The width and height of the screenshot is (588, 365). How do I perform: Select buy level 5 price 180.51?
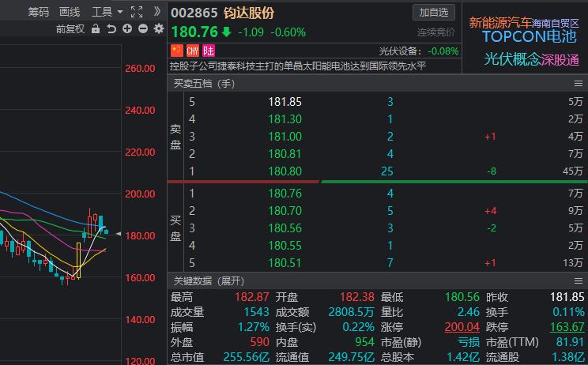pyautogui.click(x=285, y=263)
